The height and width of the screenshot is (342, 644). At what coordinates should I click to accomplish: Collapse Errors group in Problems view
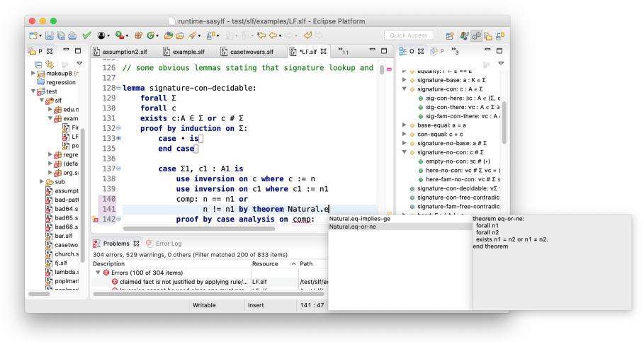coord(98,273)
